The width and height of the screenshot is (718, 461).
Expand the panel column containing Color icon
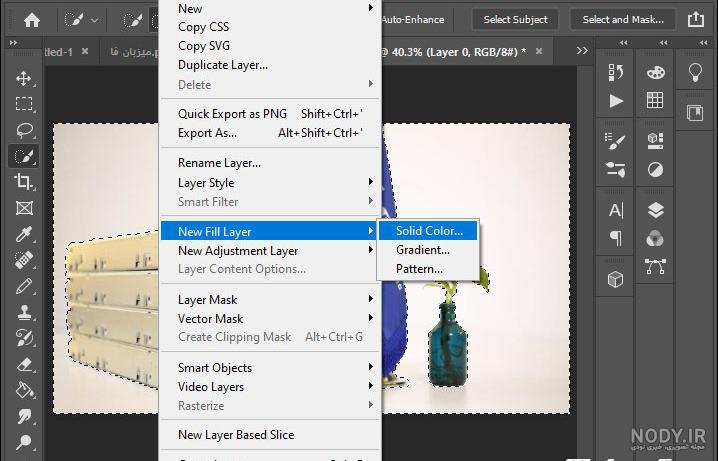(x=664, y=43)
